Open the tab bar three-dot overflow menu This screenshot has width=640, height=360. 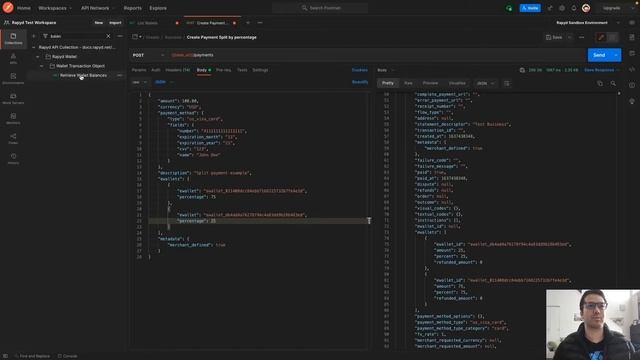(260, 23)
